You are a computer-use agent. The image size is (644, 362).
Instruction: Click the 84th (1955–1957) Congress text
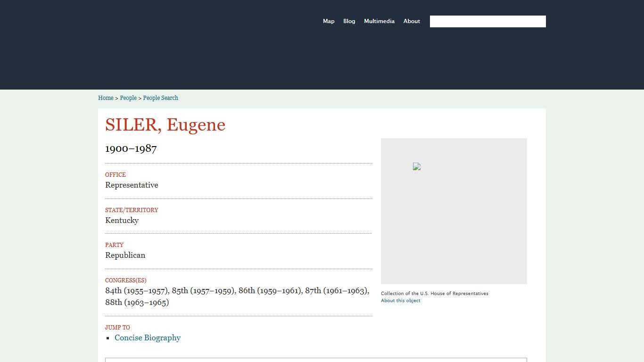[137, 291]
